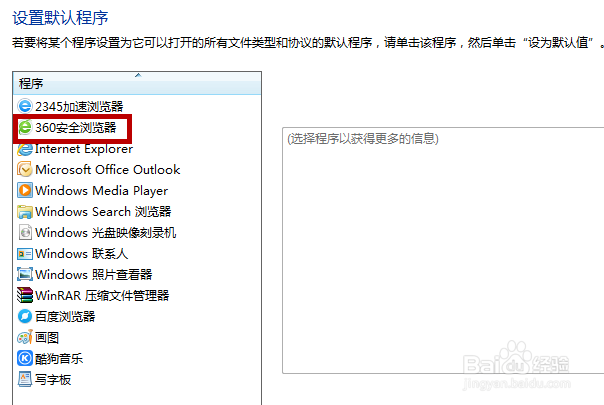Choose Windows Search 浏览器 label
The height and width of the screenshot is (405, 604).
pyautogui.click(x=103, y=212)
